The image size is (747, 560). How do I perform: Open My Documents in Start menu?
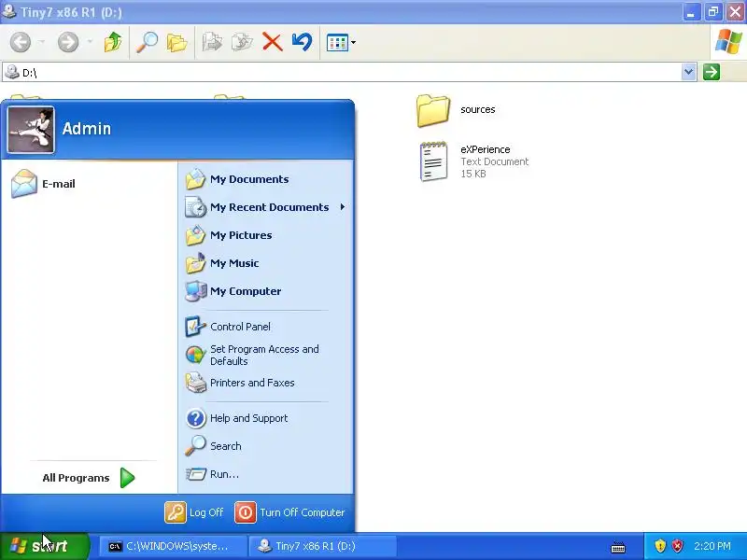pyautogui.click(x=265, y=179)
